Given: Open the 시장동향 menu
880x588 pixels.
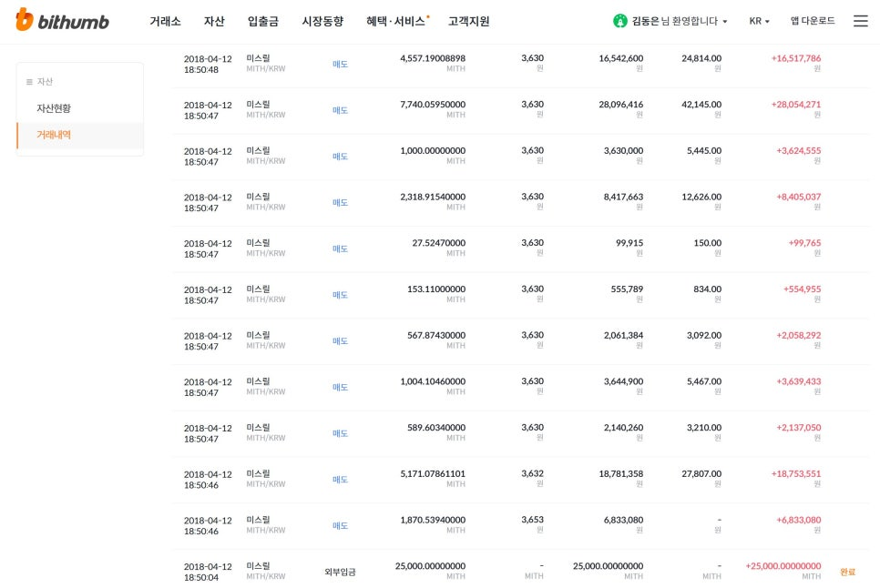Looking at the screenshot, I should (x=322, y=21).
